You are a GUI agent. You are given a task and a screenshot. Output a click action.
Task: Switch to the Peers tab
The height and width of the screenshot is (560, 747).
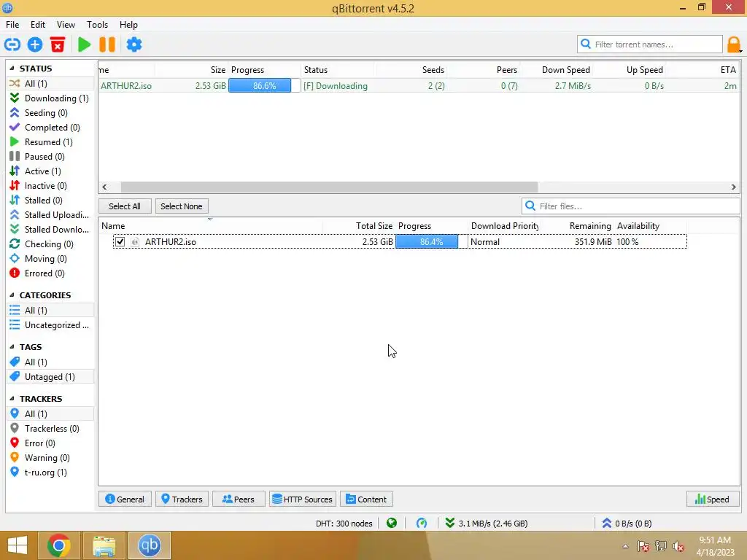click(x=239, y=499)
